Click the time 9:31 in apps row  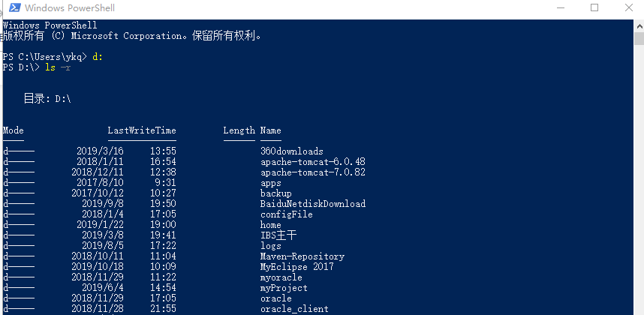166,183
